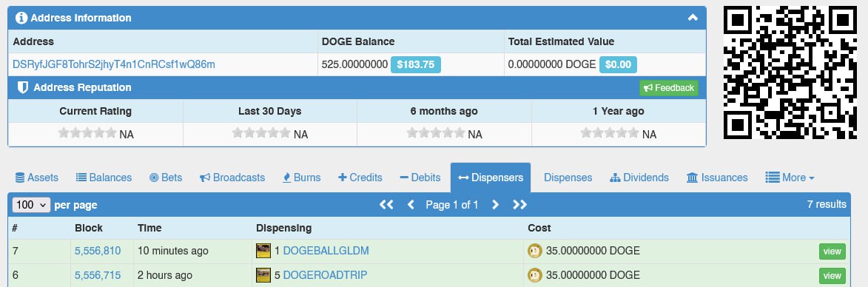The width and height of the screenshot is (868, 287).
Task: Open the 100 per page dropdown
Action: pos(32,205)
